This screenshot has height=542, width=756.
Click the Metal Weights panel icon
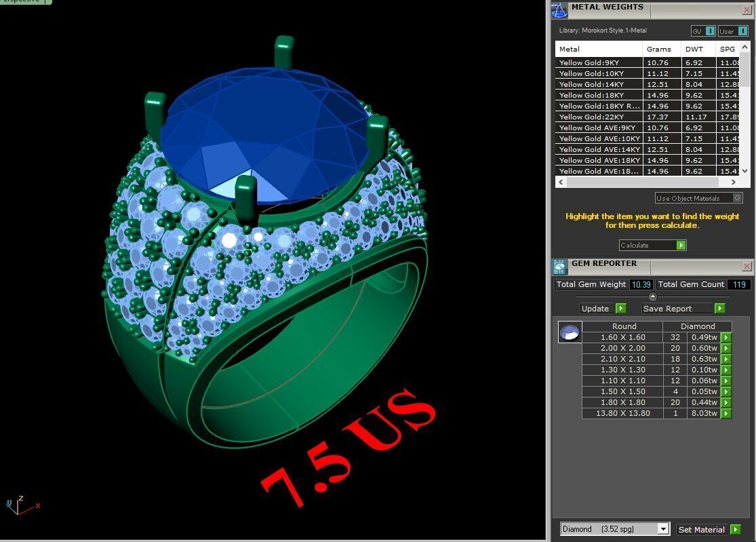pos(559,10)
